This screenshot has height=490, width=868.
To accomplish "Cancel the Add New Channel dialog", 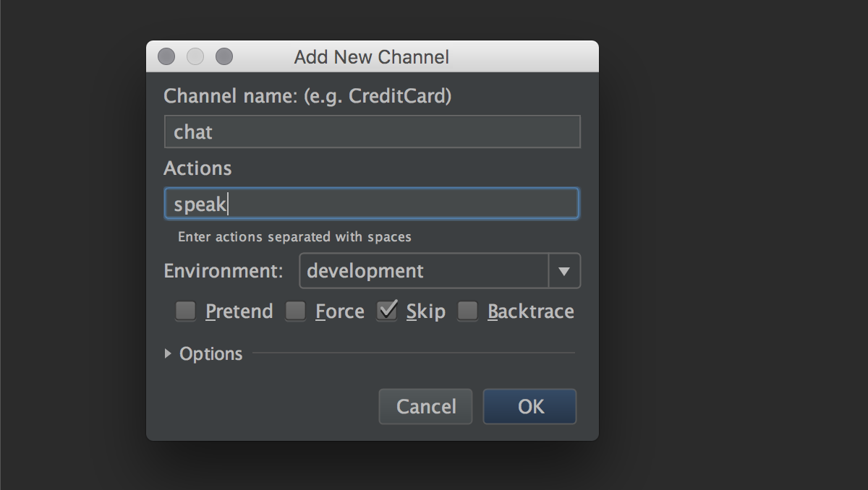I will click(x=425, y=406).
